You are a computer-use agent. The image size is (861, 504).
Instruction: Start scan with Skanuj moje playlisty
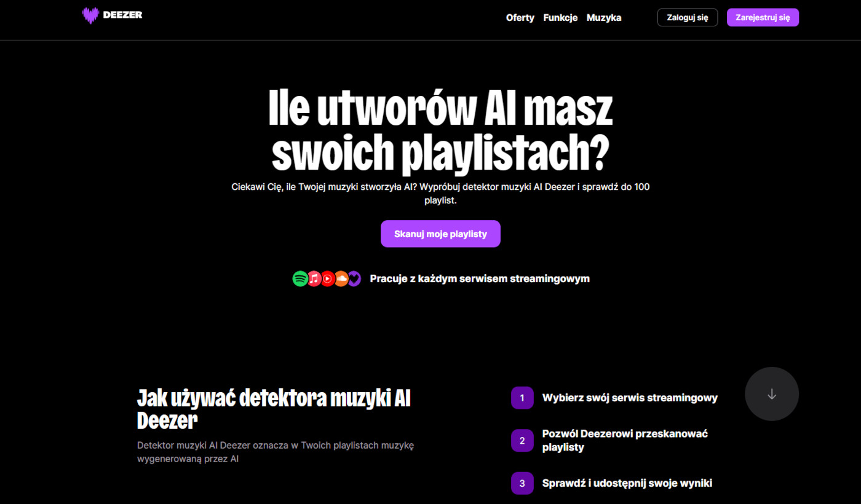point(440,234)
